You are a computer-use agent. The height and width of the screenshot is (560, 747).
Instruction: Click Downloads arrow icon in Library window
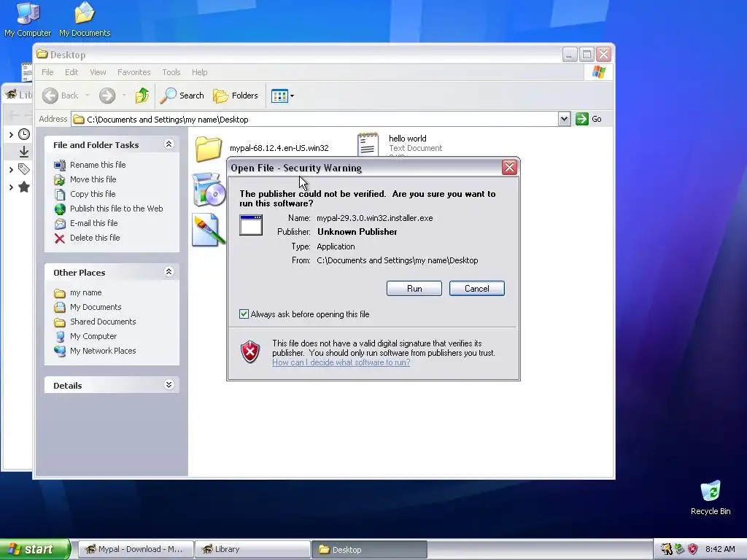pyautogui.click(x=24, y=152)
